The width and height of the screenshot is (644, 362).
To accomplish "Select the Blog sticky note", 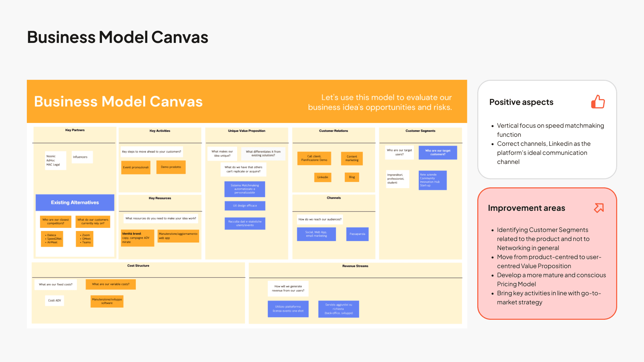I will (352, 177).
